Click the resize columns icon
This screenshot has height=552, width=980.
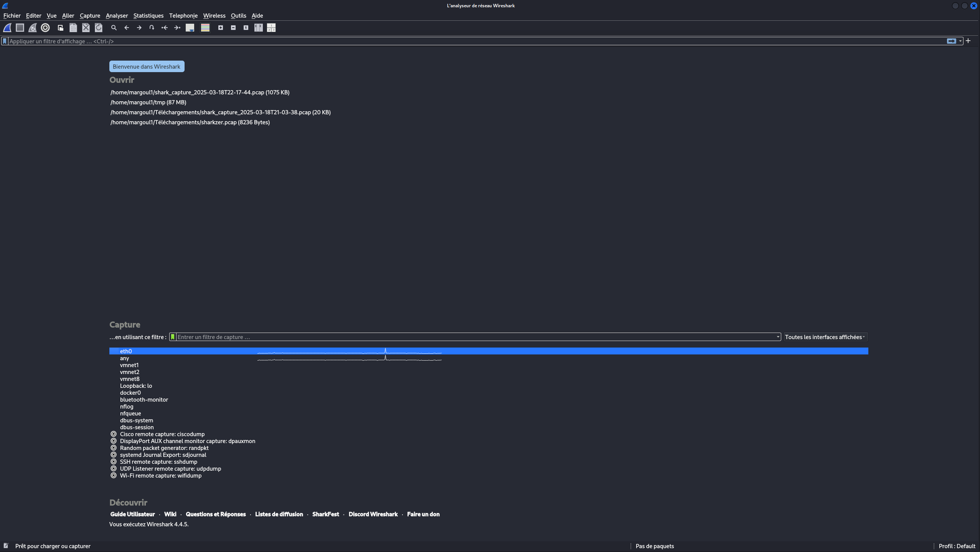(x=259, y=28)
